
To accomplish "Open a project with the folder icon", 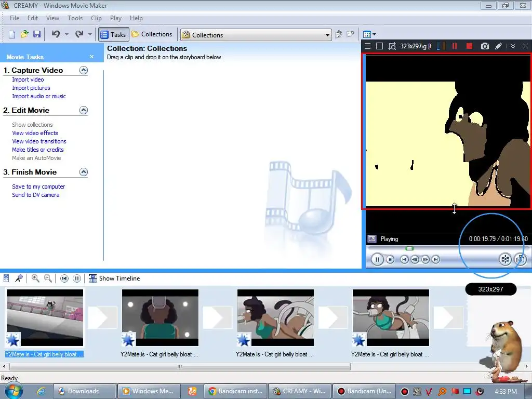I will 24,34.
